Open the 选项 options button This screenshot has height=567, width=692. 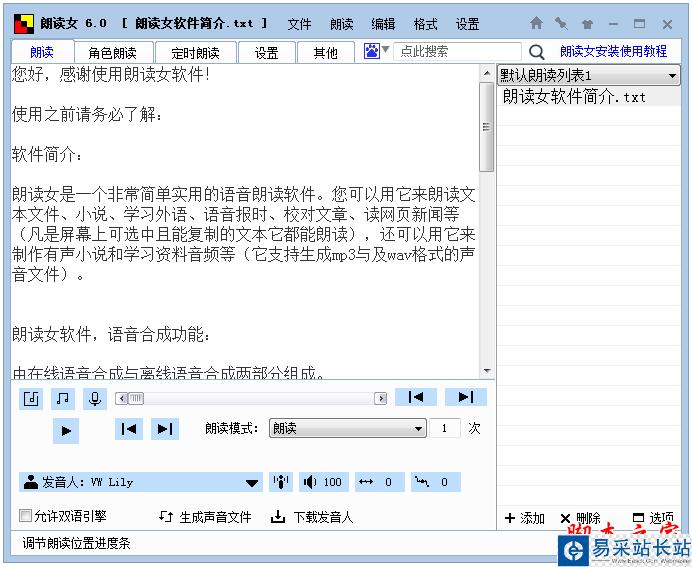(x=653, y=518)
